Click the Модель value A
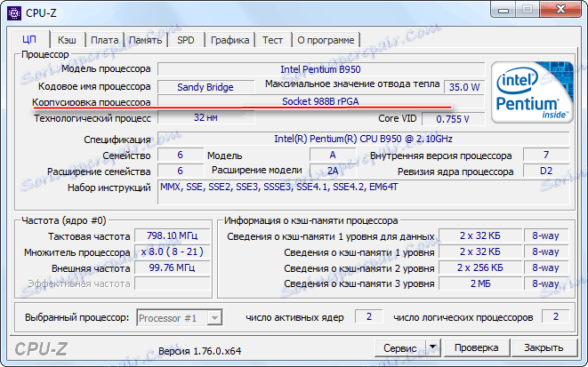Image resolution: width=588 pixels, height=367 pixels. coord(333,155)
